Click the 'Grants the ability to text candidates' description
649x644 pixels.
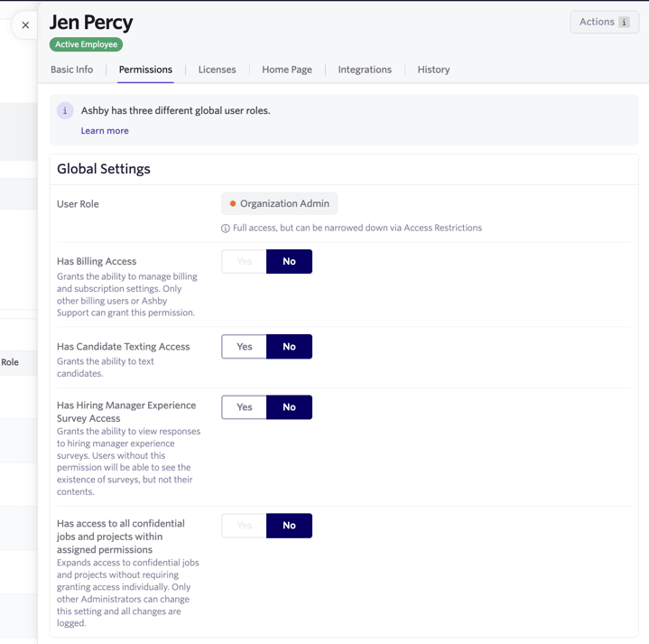(105, 368)
